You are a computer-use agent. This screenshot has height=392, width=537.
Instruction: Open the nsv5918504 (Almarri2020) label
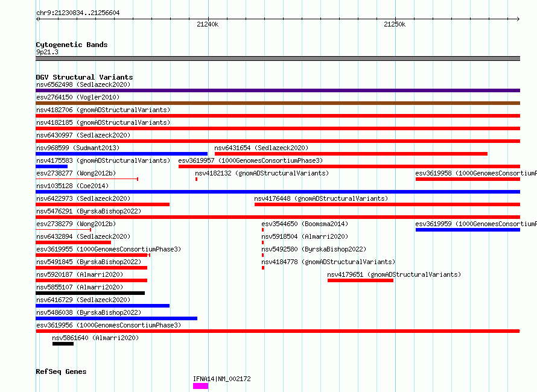305,236
